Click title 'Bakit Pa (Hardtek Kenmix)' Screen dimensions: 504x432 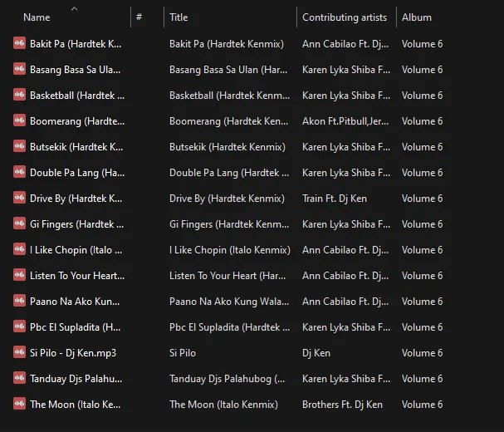[227, 44]
